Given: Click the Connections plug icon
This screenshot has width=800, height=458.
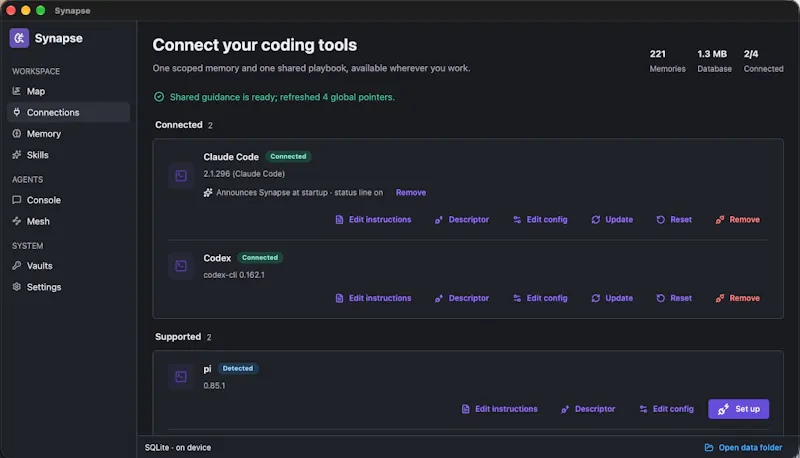Looking at the screenshot, I should click(x=16, y=112).
